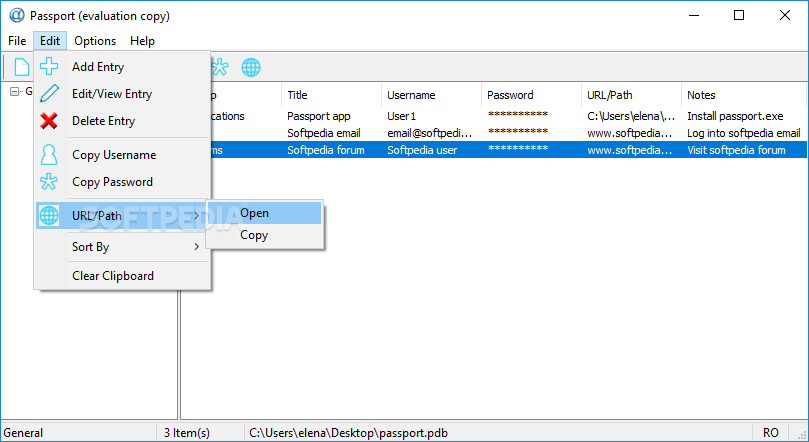This screenshot has height=442, width=809.
Task: Select the Softpedia email entry
Action: [324, 133]
